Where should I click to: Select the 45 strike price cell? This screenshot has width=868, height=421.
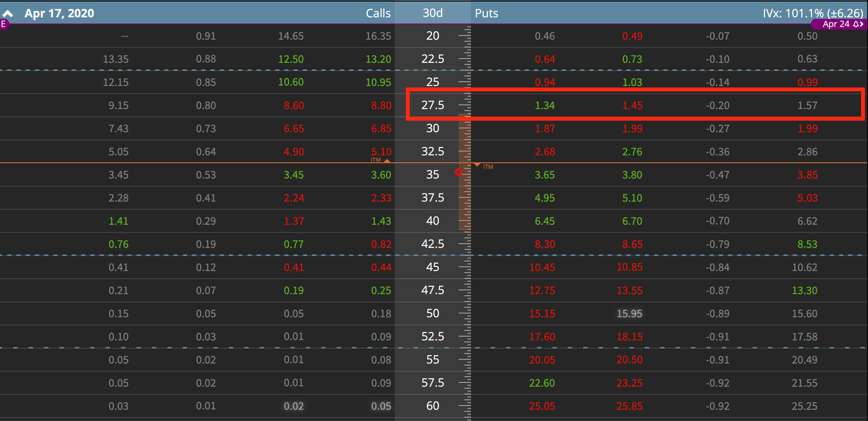click(x=432, y=267)
